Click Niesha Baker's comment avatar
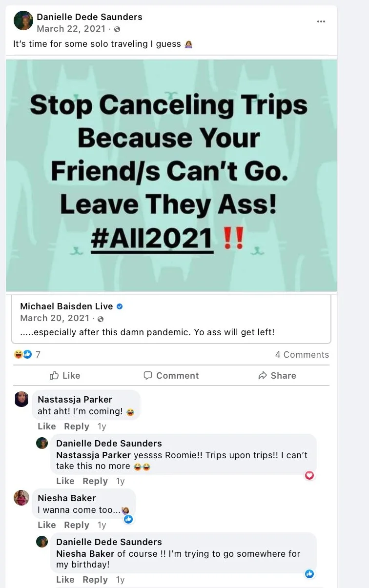Image resolution: width=369 pixels, height=588 pixels. [x=21, y=498]
